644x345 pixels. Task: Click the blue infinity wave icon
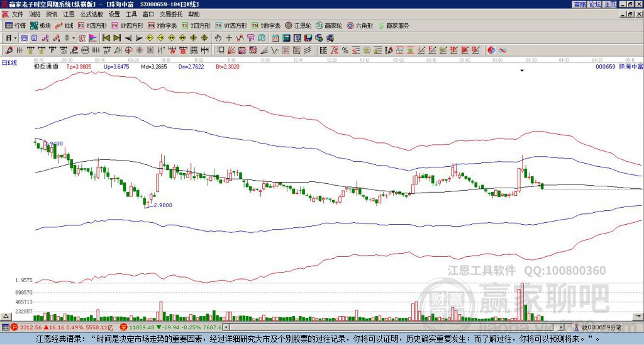point(502,50)
